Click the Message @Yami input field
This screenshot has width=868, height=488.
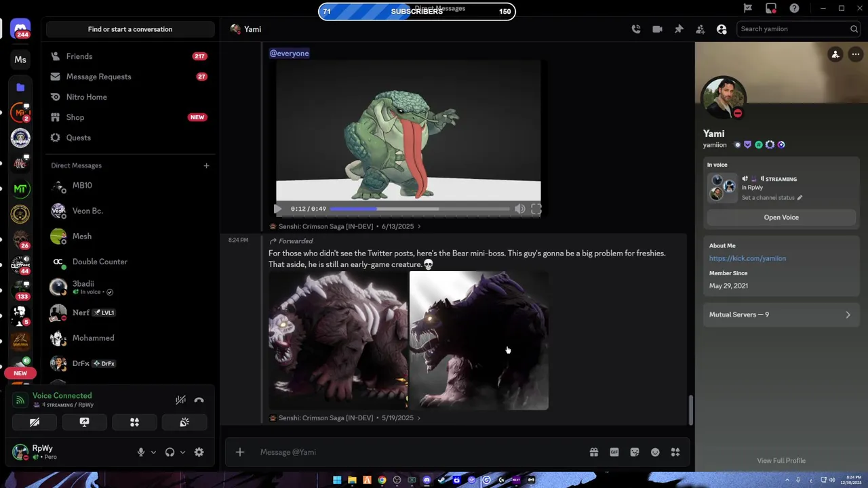[420, 452]
